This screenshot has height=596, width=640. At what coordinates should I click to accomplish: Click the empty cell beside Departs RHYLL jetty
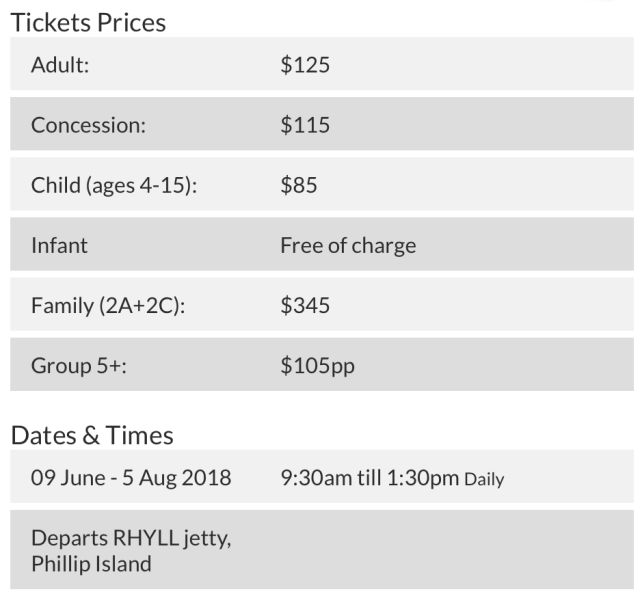coord(450,550)
